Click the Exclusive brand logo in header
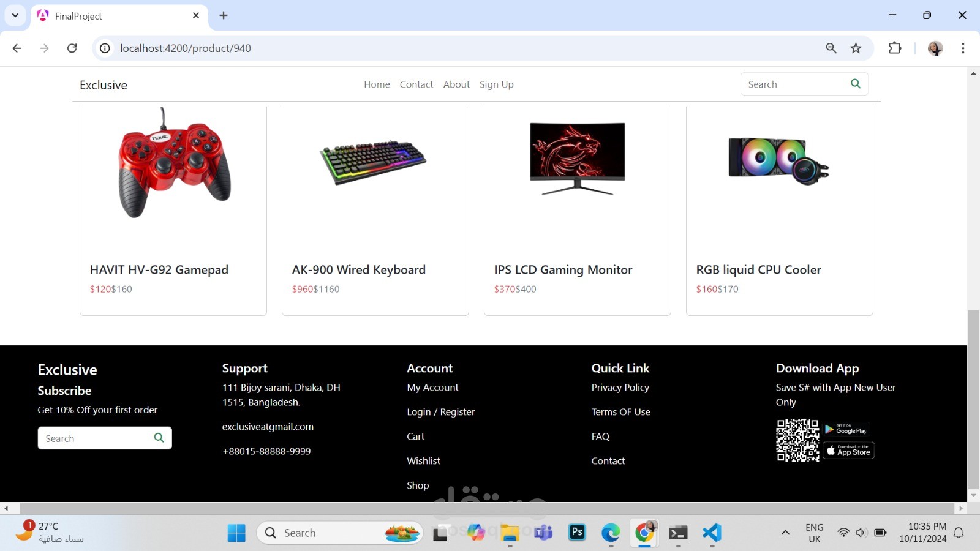The width and height of the screenshot is (980, 551). 104,85
